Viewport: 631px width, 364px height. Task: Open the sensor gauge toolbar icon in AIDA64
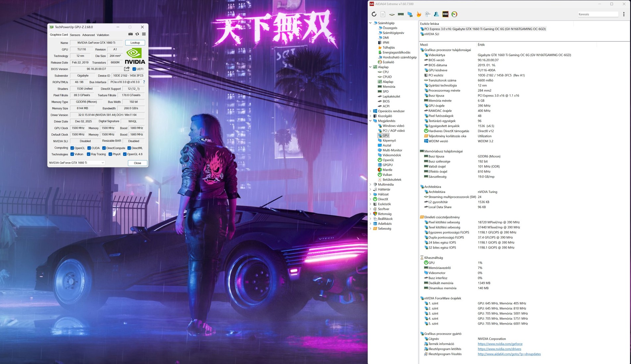[454, 14]
